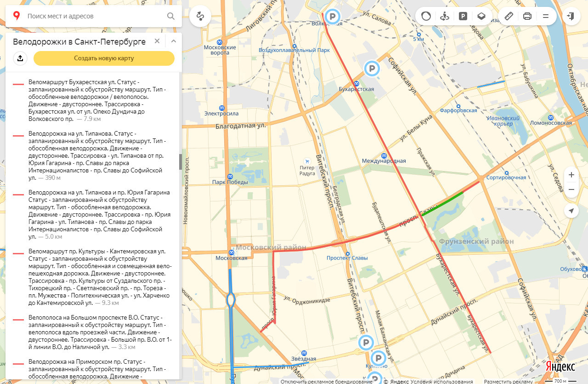Zoom in with the plus button
The width and height of the screenshot is (588, 384).
click(x=571, y=175)
